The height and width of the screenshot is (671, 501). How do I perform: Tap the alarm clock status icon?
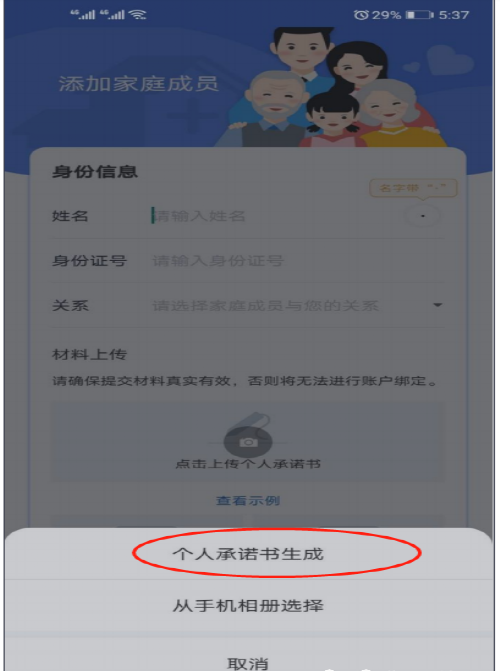pos(361,15)
